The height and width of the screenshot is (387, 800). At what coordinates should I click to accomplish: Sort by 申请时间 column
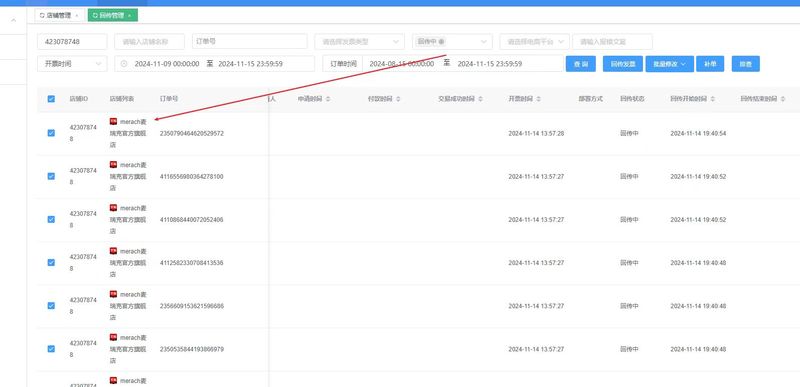click(328, 99)
